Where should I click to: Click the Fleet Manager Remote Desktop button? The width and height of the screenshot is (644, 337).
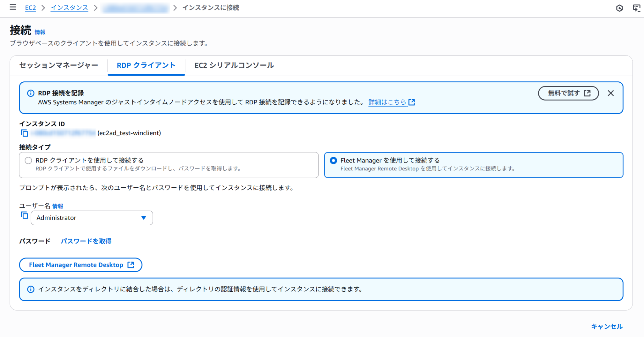tap(81, 265)
